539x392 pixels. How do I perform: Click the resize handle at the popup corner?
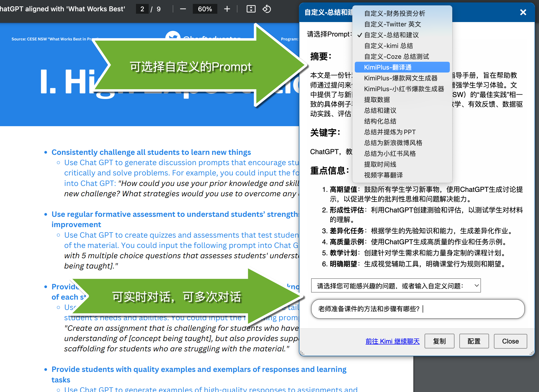tap(531, 353)
